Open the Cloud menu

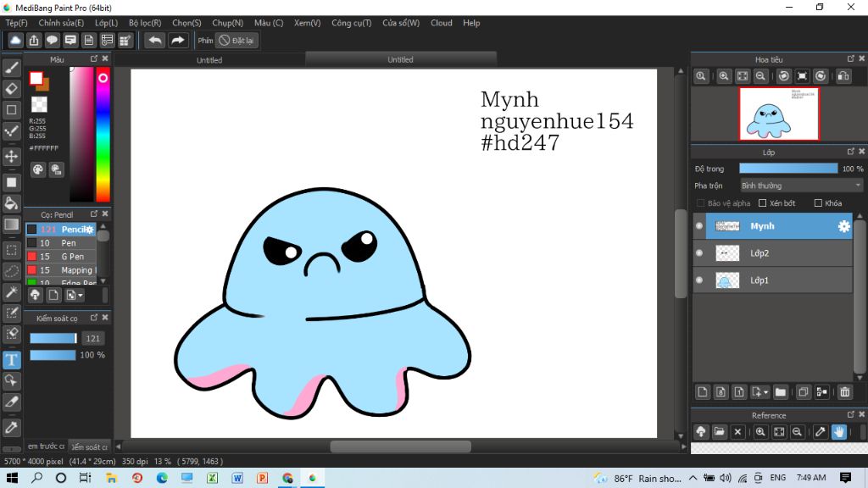click(x=441, y=23)
